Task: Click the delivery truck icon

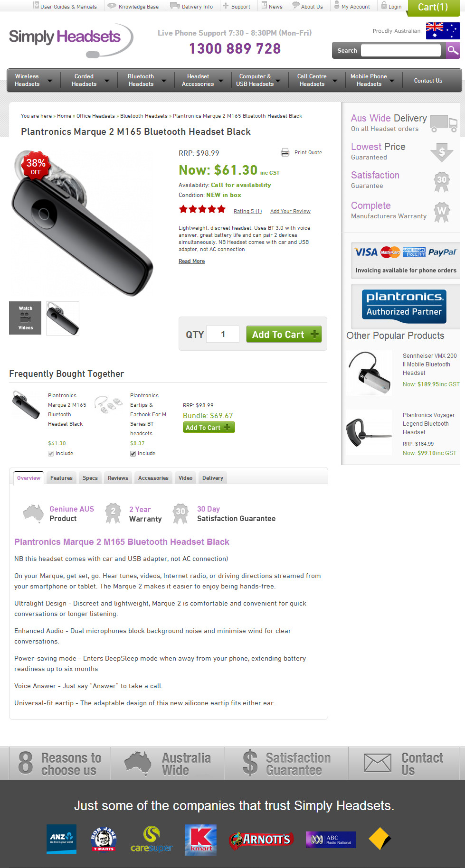Action: (444, 123)
